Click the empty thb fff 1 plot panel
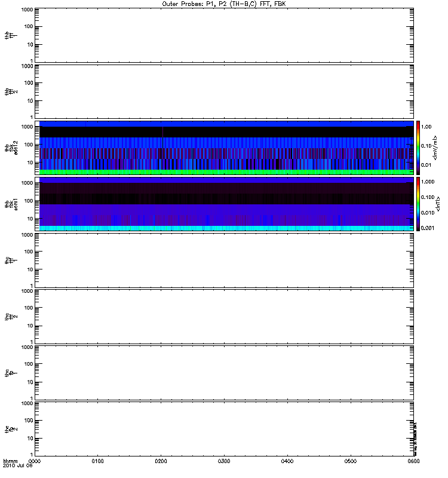Image resolution: width=448 pixels, height=478 pixels. click(224, 35)
